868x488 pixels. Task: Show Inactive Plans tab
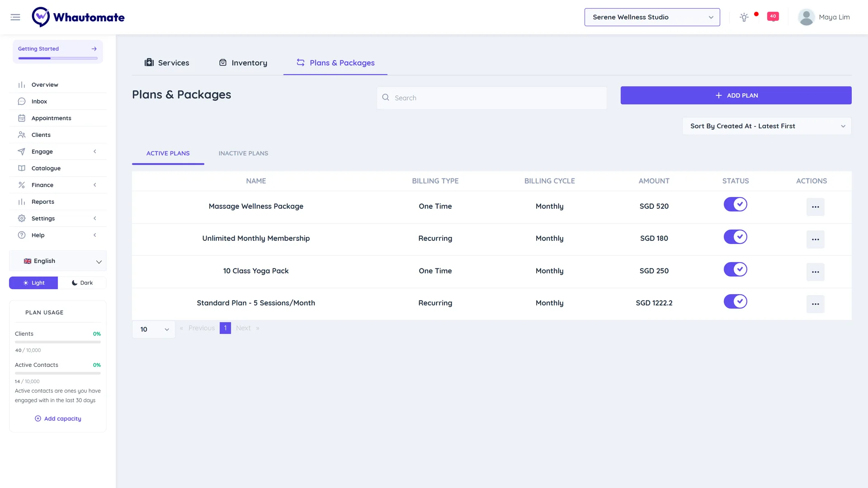(x=243, y=153)
